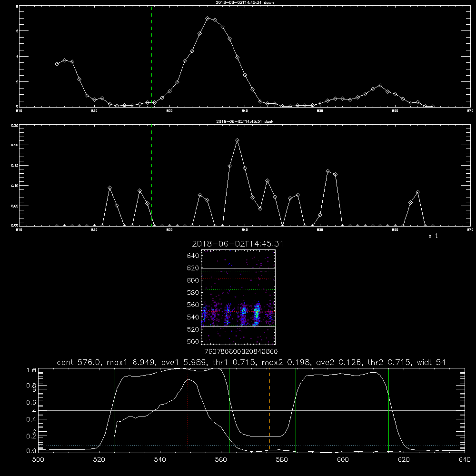Click the '500' x-axis label of the bottom plot
This screenshot has height=476, width=476.
(38, 459)
